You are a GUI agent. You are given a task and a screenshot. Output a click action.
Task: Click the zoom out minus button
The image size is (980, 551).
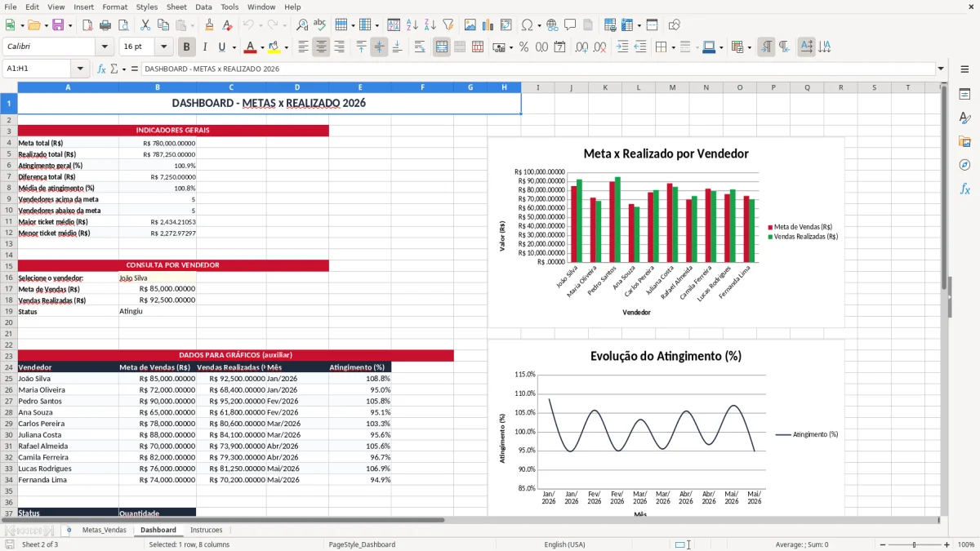(884, 544)
